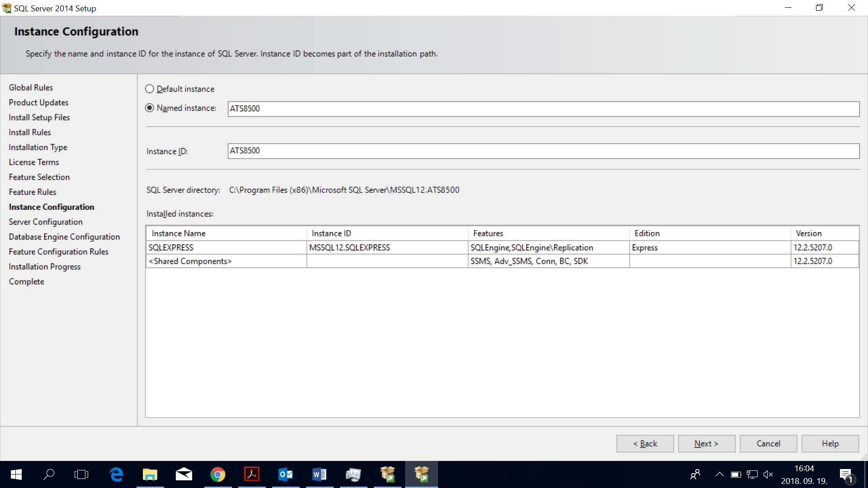
Task: Open Outlook from the taskbar
Action: [286, 474]
